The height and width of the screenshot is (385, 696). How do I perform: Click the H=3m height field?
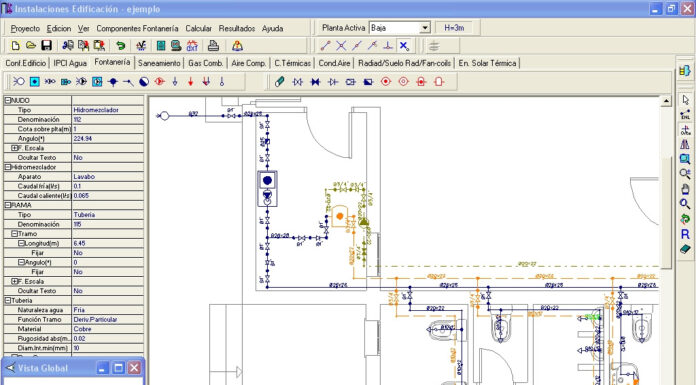(x=454, y=28)
